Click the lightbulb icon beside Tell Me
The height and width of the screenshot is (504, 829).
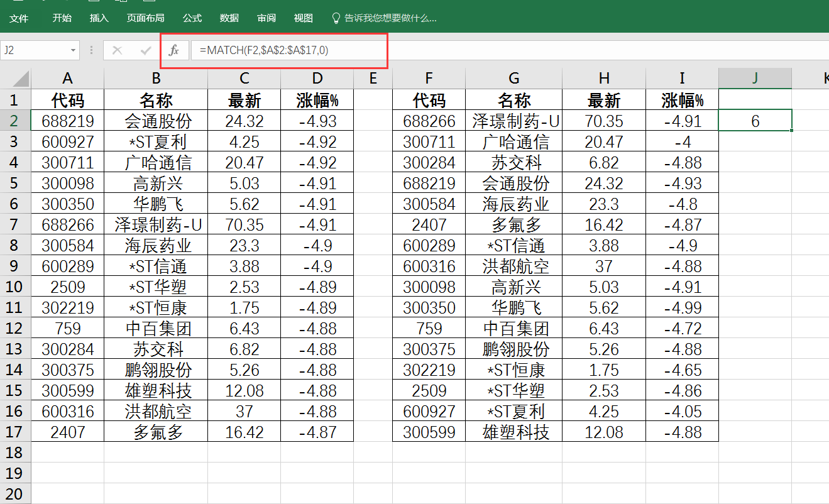[x=336, y=18]
